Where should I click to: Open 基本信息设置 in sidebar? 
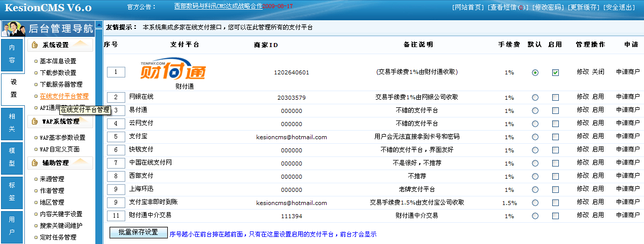click(58, 61)
